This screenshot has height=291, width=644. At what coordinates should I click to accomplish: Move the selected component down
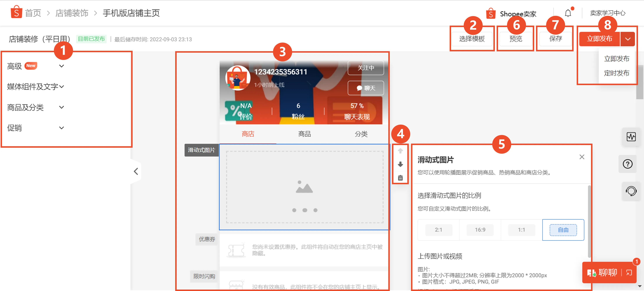click(x=400, y=164)
